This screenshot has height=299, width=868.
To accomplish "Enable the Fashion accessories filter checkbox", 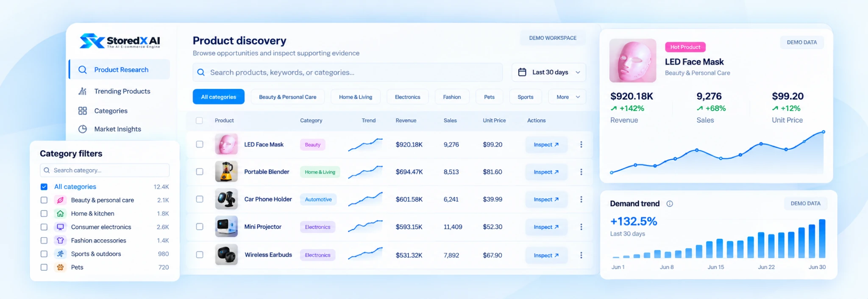I will click(x=44, y=241).
